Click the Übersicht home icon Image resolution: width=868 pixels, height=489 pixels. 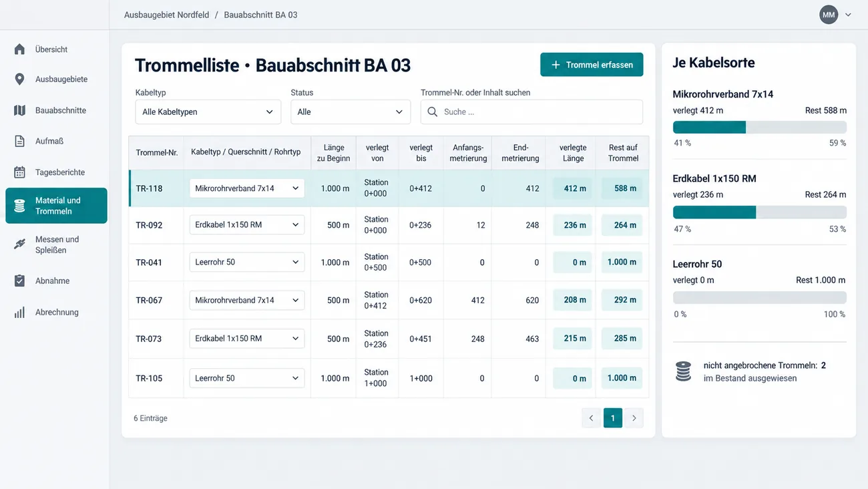[19, 49]
